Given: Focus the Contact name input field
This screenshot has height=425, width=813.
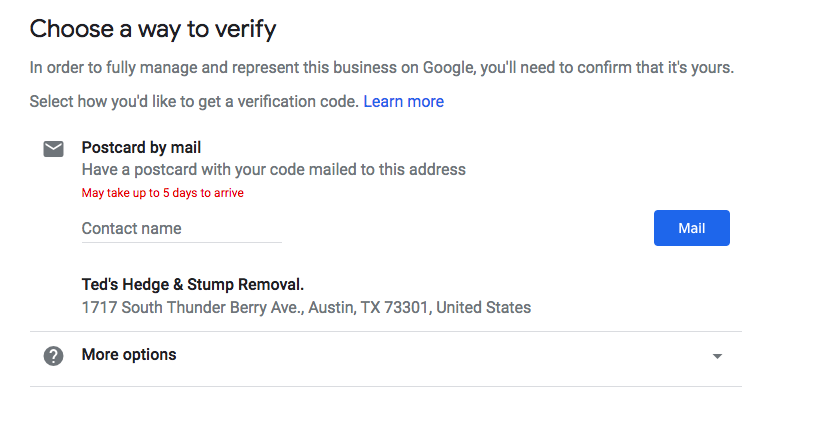Looking at the screenshot, I should pos(181,229).
